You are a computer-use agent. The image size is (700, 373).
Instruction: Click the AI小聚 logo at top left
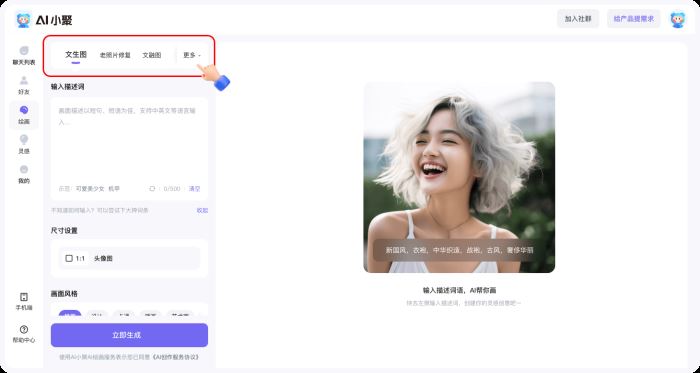43,20
